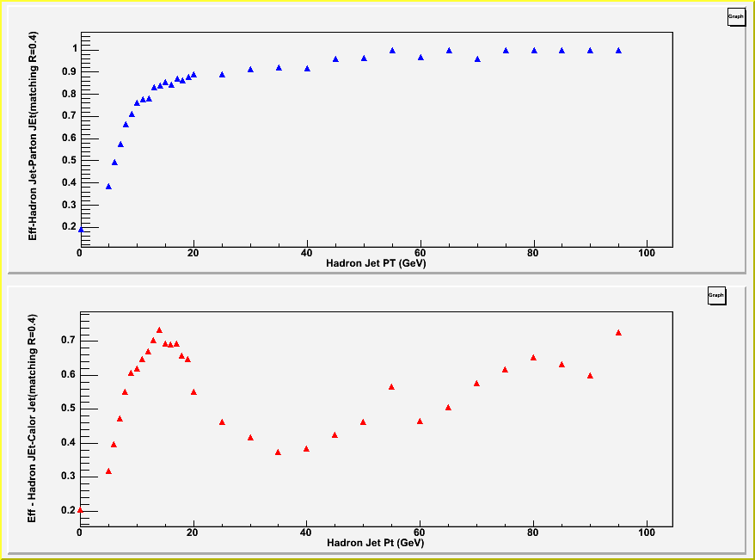Select the red triangle marker at 95 GeV

click(618, 333)
